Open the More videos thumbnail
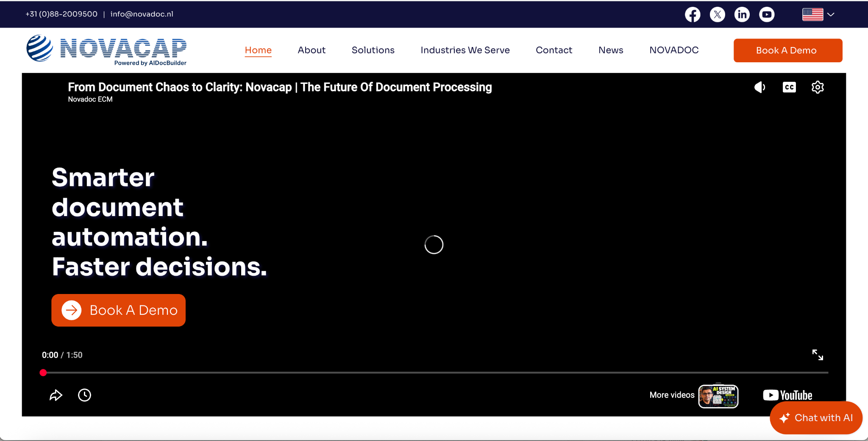The height and width of the screenshot is (441, 868). point(718,396)
